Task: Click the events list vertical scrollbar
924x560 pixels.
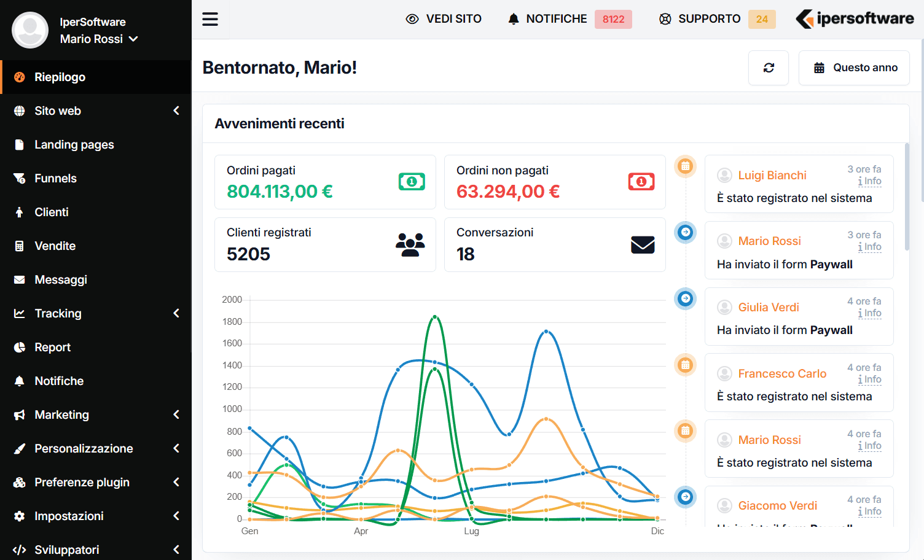Action: click(x=907, y=196)
